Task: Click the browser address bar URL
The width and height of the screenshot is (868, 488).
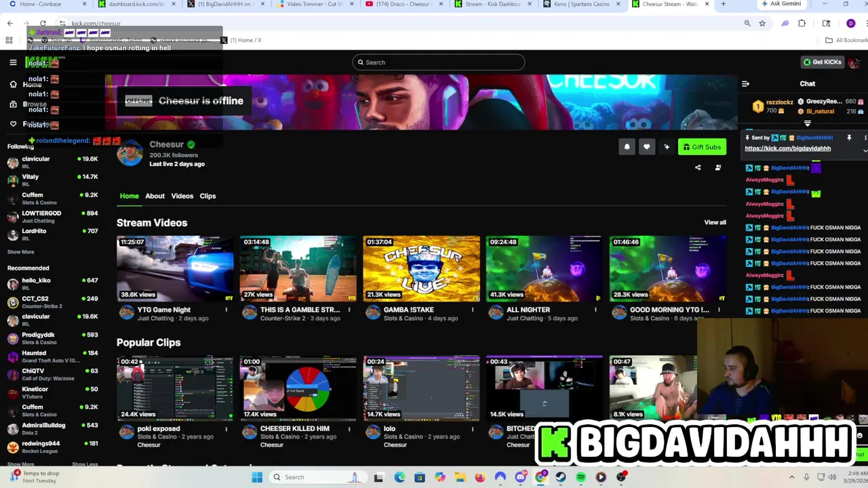Action: [x=96, y=23]
